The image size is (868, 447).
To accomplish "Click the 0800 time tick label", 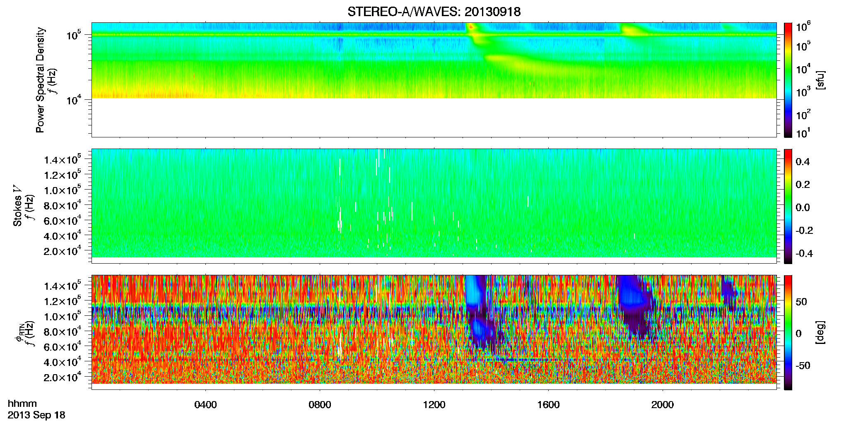I will pyautogui.click(x=320, y=405).
